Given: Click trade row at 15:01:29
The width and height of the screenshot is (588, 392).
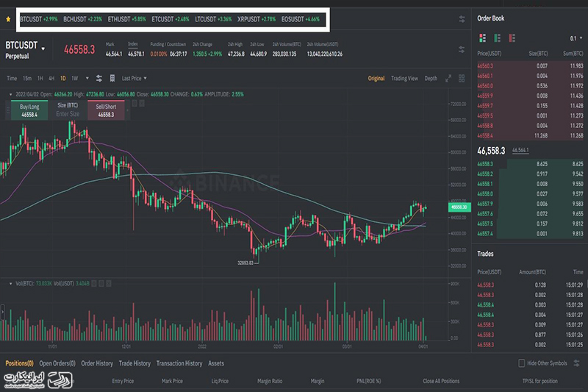Looking at the screenshot, I should point(530,285).
